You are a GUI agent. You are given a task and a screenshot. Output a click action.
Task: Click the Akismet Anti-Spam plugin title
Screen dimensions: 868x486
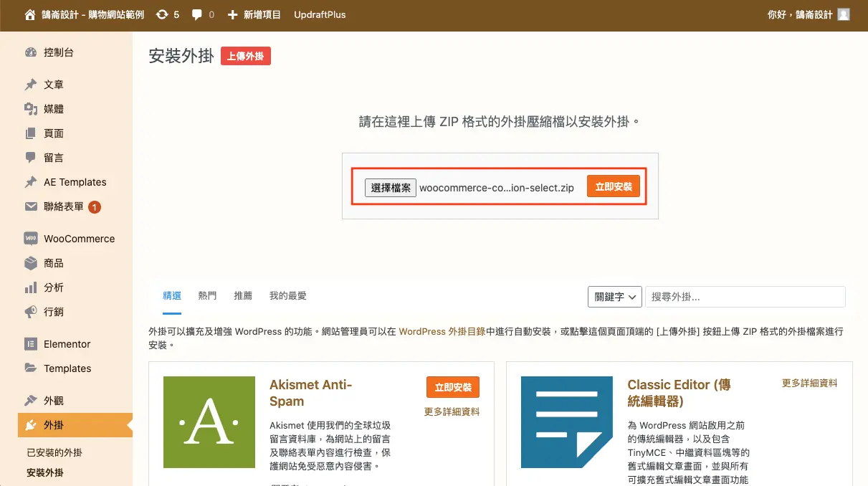310,393
